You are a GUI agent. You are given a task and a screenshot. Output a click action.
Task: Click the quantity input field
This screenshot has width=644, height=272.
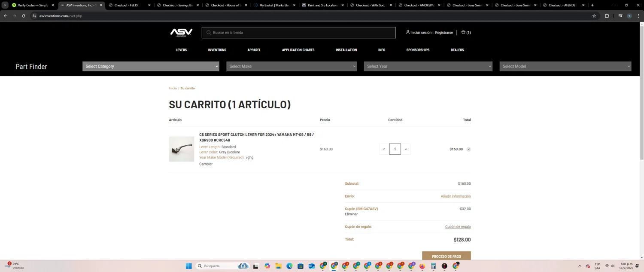395,149
